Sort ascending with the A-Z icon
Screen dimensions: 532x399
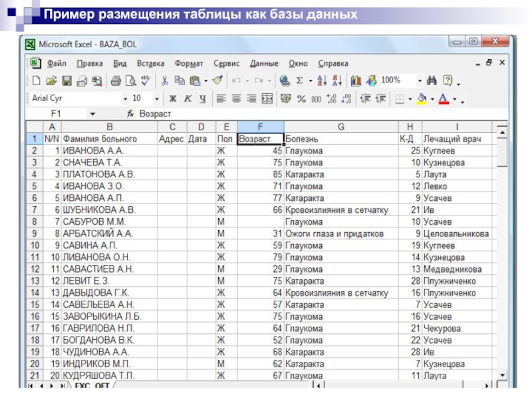tap(321, 81)
